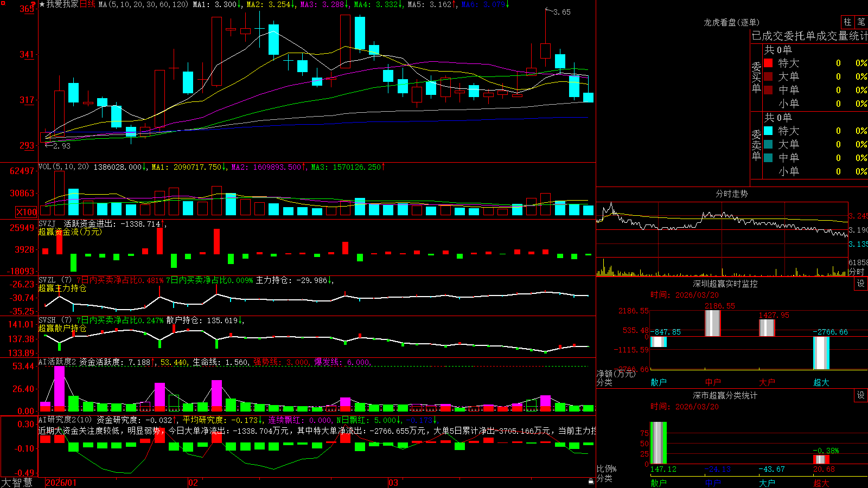
Task: Click the 02 month marker on timeline
Action: [193, 483]
